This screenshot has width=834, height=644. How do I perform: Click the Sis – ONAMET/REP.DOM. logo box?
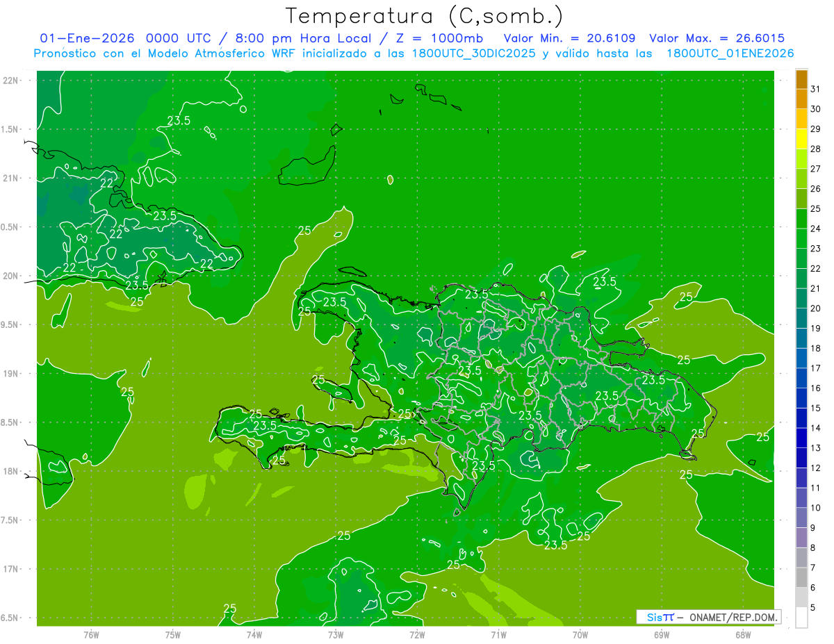(x=708, y=617)
